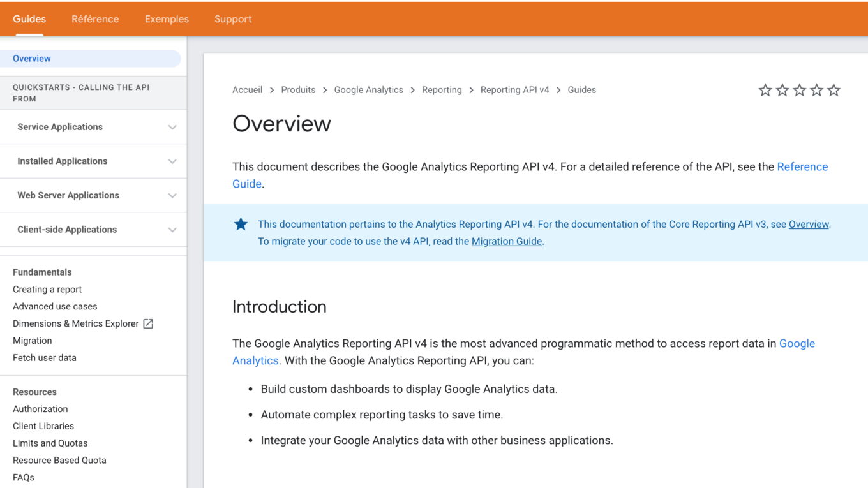Switch to the Guides tab
This screenshot has width=868, height=488.
[29, 19]
